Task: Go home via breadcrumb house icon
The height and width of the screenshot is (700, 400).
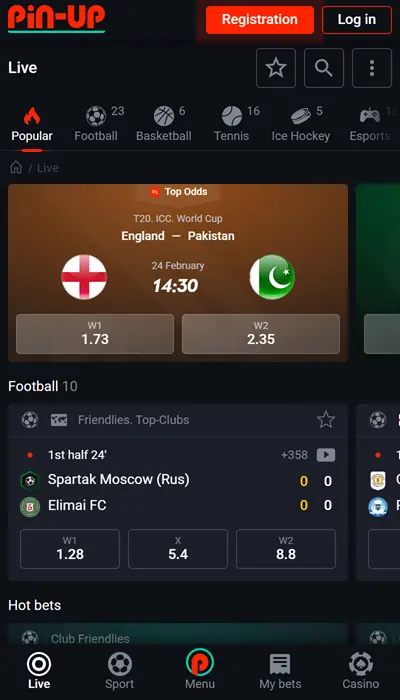Action: [16, 168]
